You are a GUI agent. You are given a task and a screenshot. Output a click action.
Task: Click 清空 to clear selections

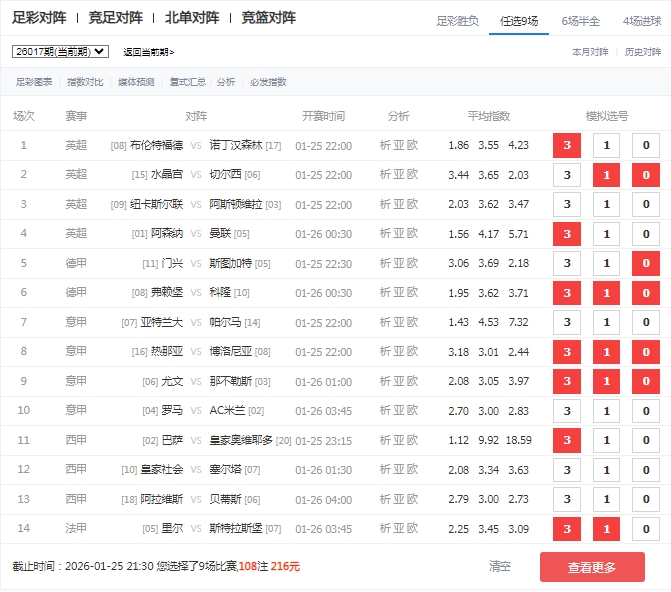(500, 566)
